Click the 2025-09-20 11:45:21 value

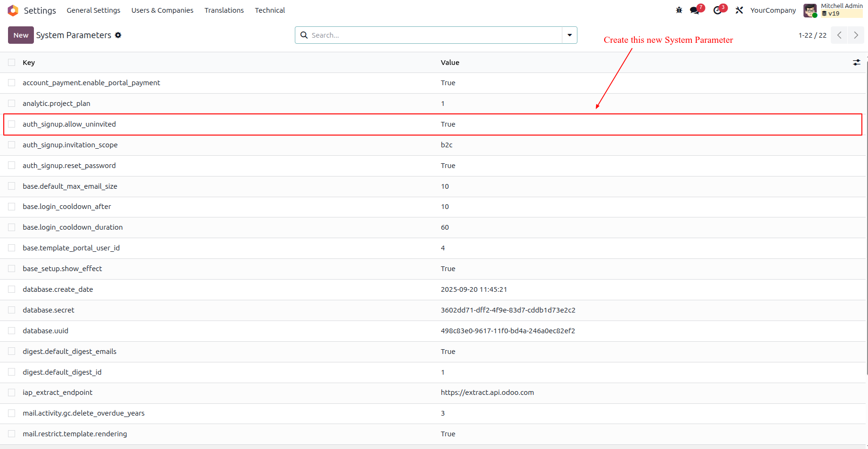[474, 289]
